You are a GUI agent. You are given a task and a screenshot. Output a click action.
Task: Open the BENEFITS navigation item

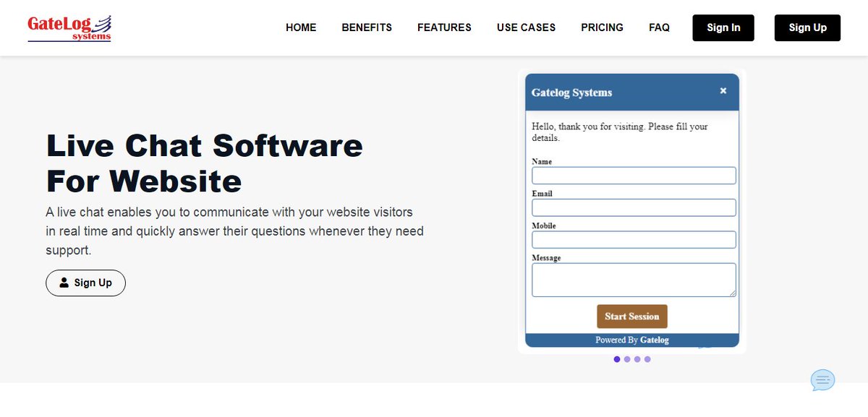pos(366,27)
